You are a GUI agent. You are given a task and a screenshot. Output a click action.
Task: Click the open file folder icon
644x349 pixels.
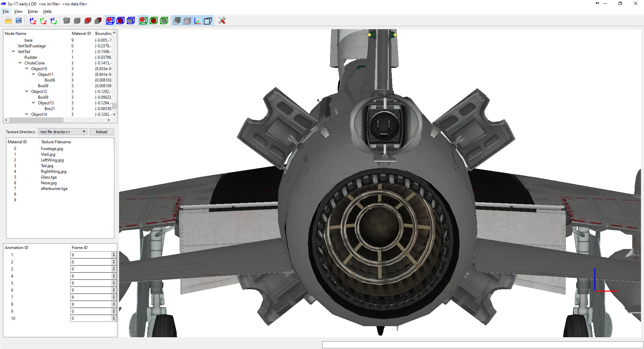[8, 21]
